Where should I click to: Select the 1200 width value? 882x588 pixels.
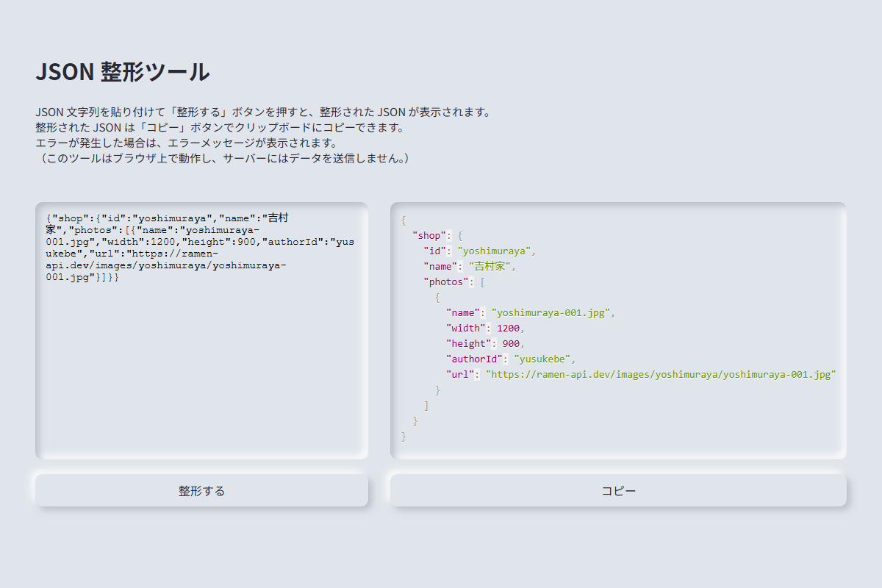coord(509,328)
